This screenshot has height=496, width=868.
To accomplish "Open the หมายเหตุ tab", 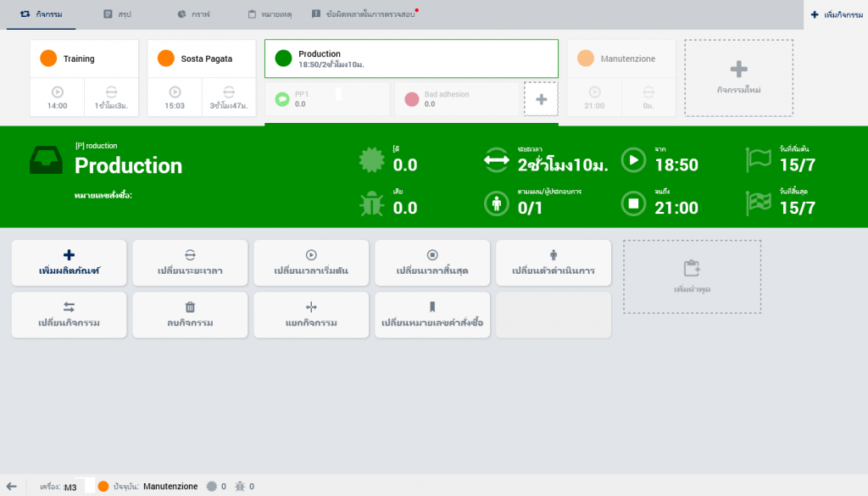I will [x=270, y=14].
